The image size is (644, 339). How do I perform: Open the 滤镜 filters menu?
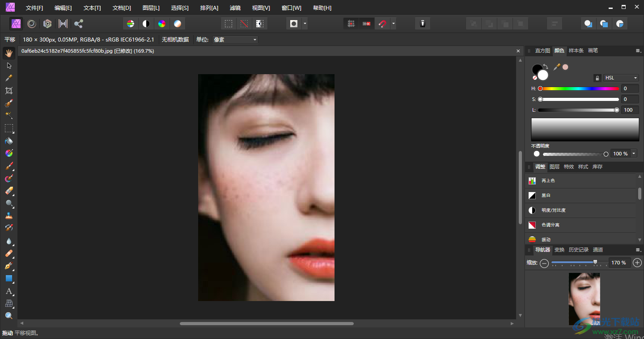tap(235, 8)
